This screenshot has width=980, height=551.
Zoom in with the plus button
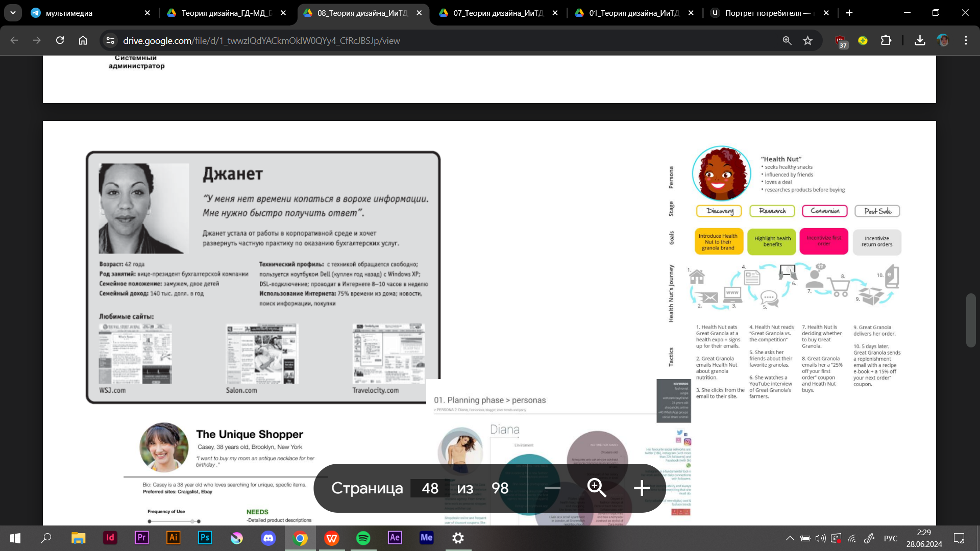pos(642,488)
